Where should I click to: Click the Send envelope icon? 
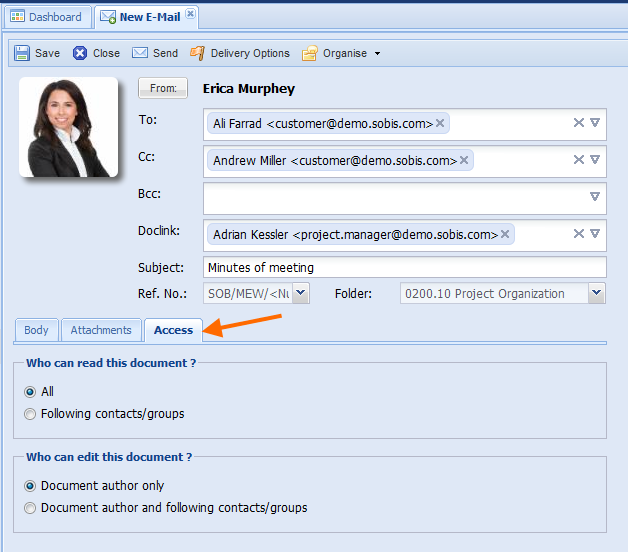pos(140,53)
